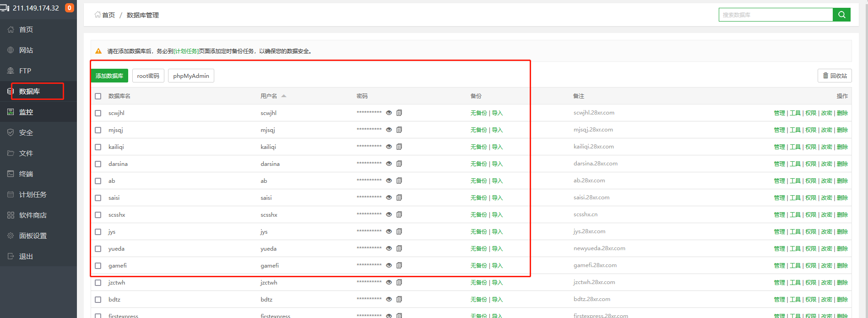Reveal the darsina database password
Screen dimensions: 868x318
pyautogui.click(x=389, y=164)
